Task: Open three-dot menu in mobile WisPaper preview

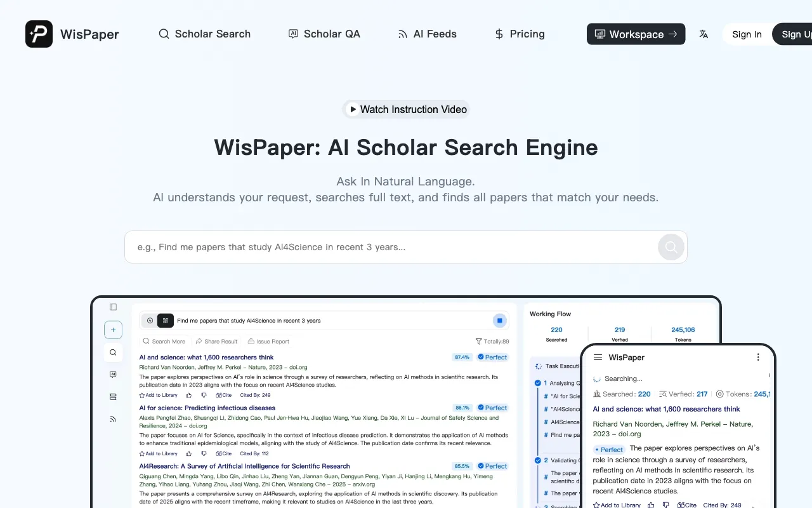Action: click(x=758, y=358)
